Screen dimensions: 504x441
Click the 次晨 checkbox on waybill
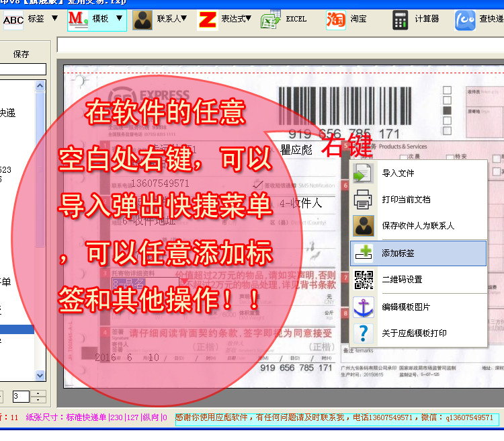pyautogui.click(x=404, y=157)
